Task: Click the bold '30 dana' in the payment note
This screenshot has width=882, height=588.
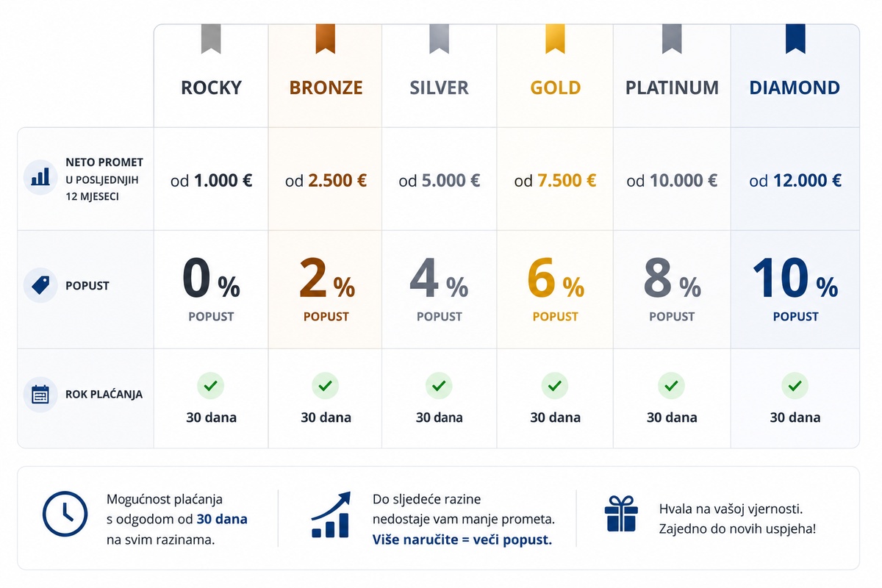Action: coord(222,520)
